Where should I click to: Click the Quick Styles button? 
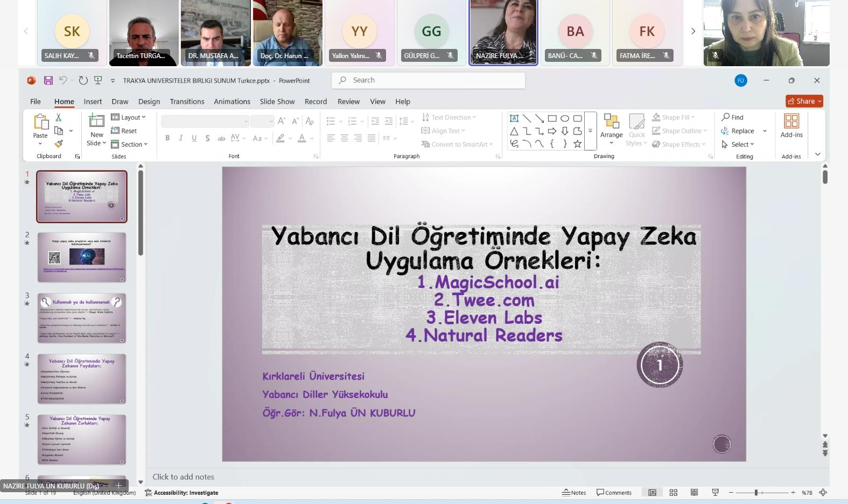[637, 130]
